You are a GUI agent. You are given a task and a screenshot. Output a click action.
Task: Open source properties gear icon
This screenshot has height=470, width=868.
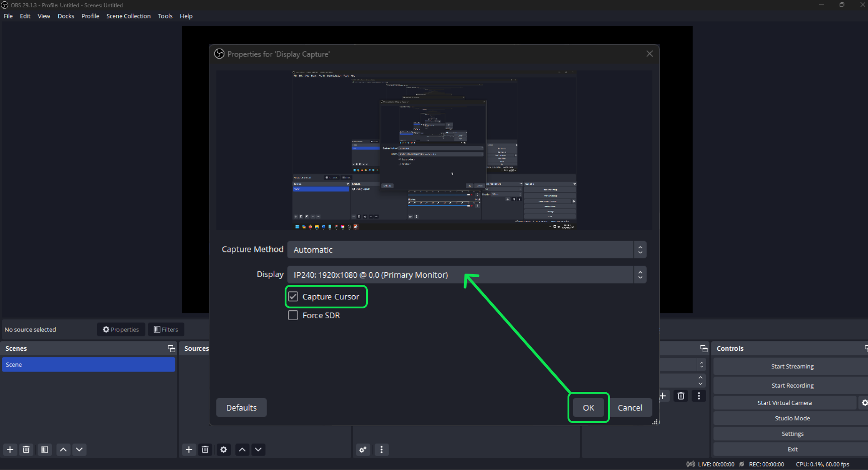point(223,449)
